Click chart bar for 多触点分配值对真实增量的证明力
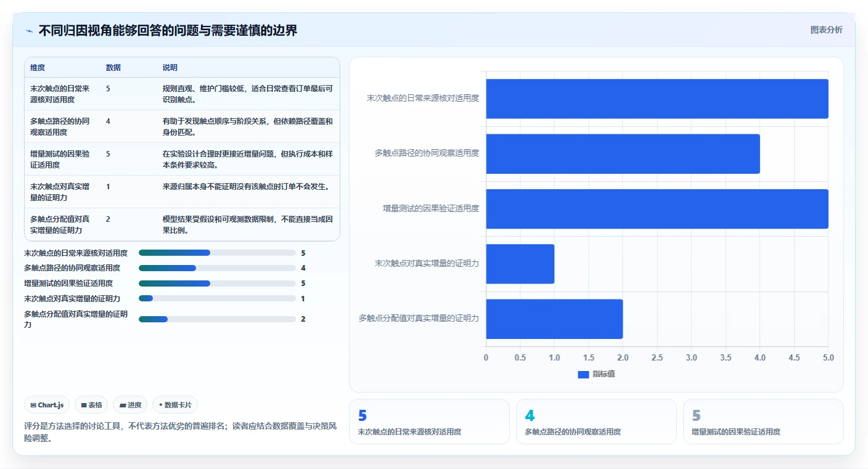This screenshot has height=469, width=868. click(x=554, y=319)
